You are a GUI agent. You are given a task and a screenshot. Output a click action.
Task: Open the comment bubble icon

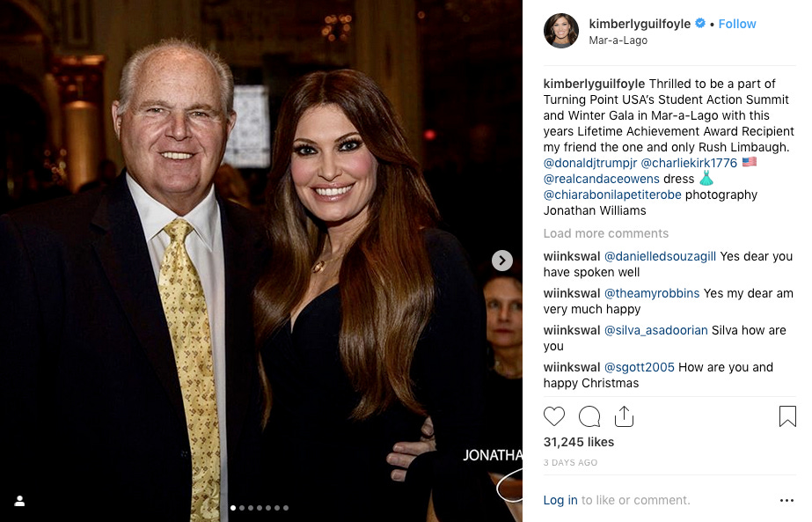[589, 416]
